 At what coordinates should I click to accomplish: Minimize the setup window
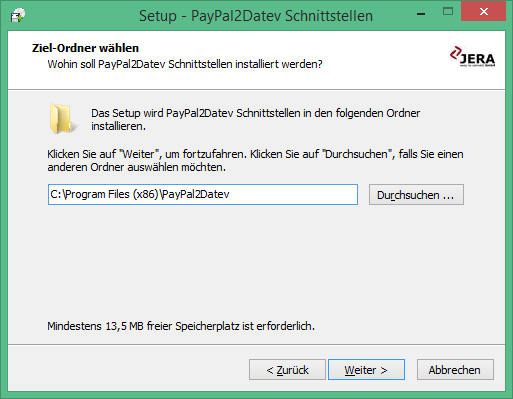pyautogui.click(x=421, y=13)
